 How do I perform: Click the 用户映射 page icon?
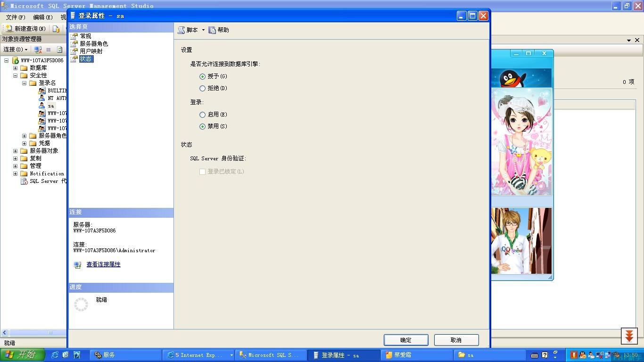74,51
